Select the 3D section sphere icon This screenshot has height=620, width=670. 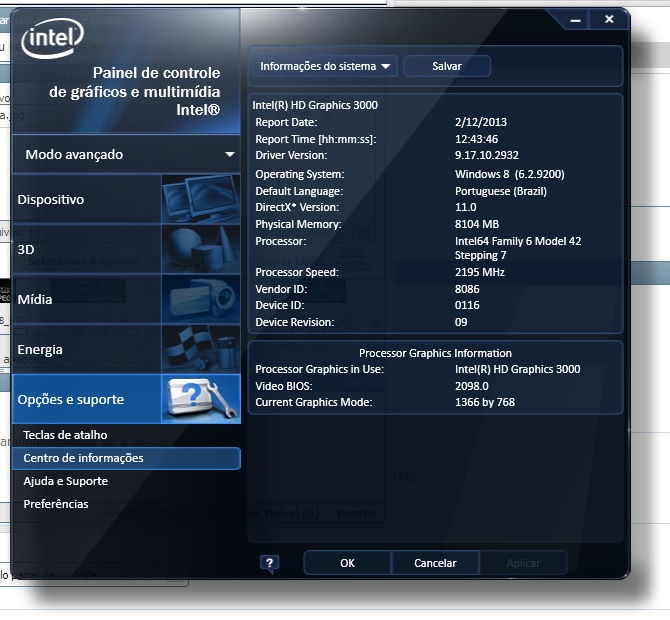[x=200, y=249]
